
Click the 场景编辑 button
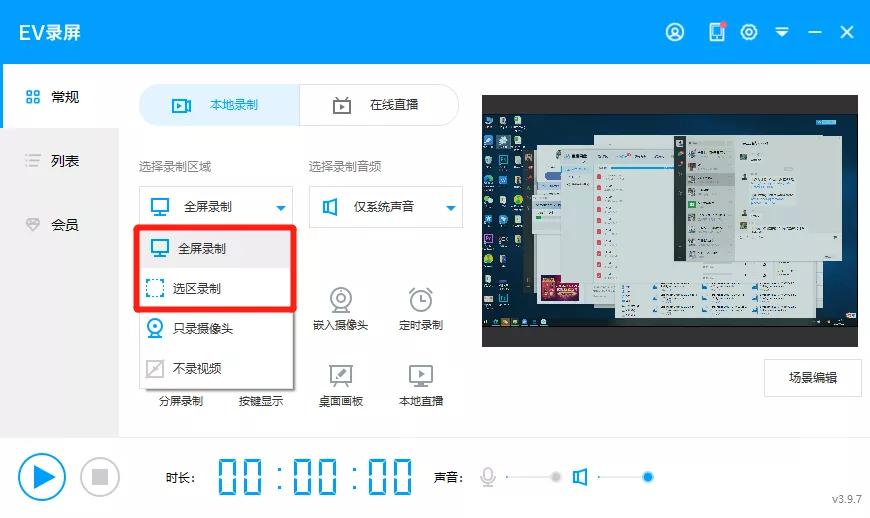(x=813, y=378)
